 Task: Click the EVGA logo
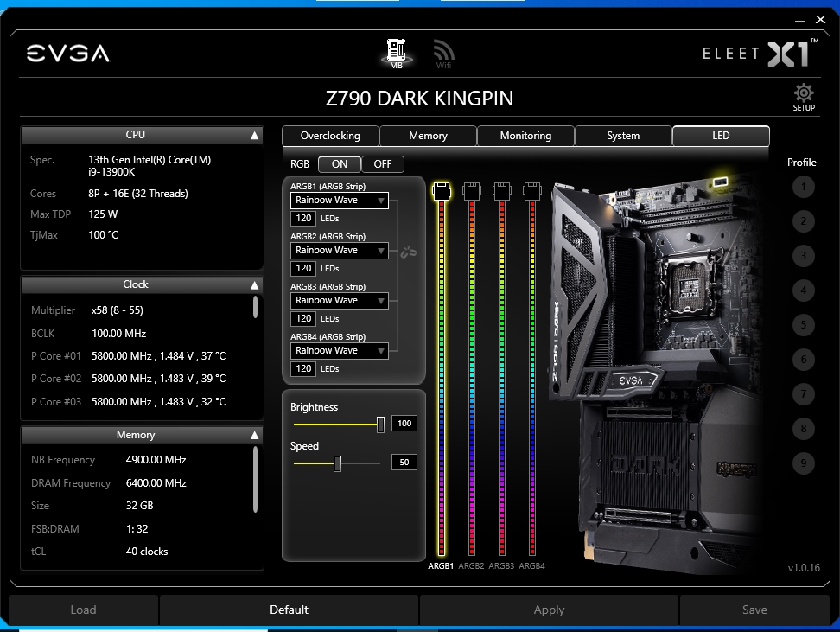68,54
